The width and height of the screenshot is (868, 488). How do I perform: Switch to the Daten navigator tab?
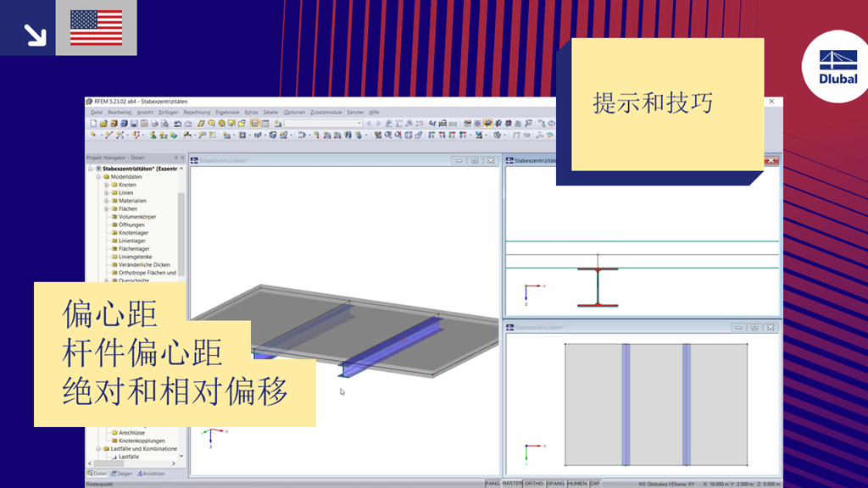tap(97, 474)
